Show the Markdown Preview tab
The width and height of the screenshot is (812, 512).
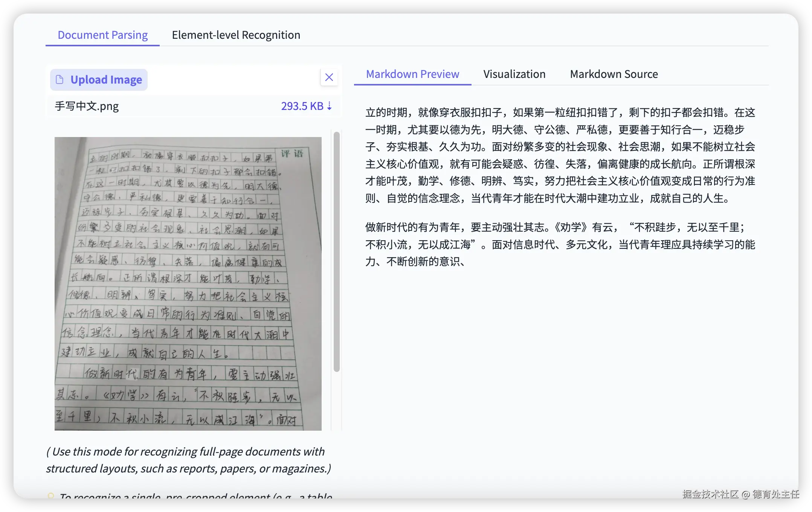[412, 74]
